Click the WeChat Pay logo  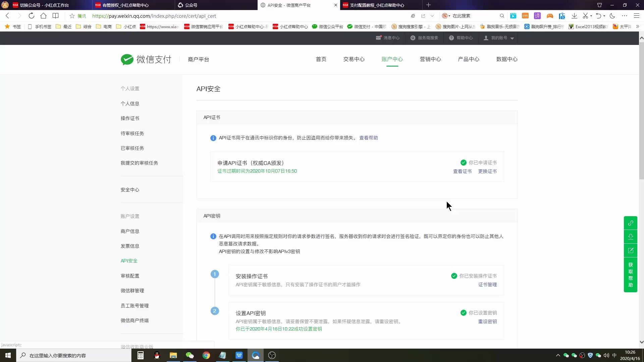tap(146, 59)
